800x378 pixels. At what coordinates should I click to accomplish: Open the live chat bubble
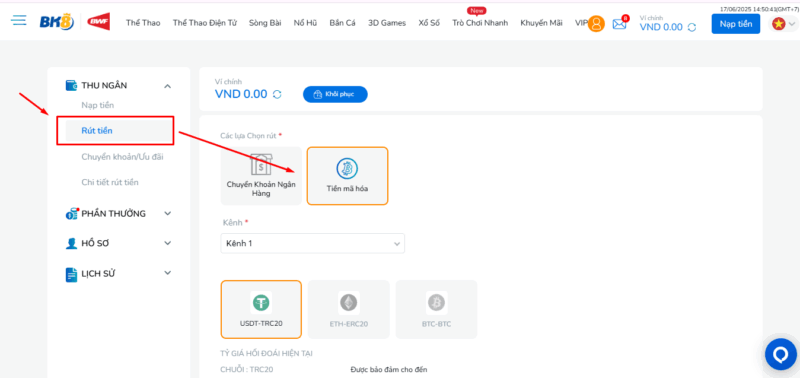pyautogui.click(x=781, y=354)
